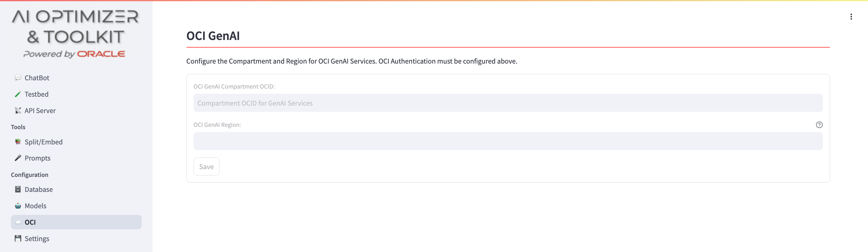Focus the Compartment OCID input field
This screenshot has height=252, width=868.
pos(508,103)
